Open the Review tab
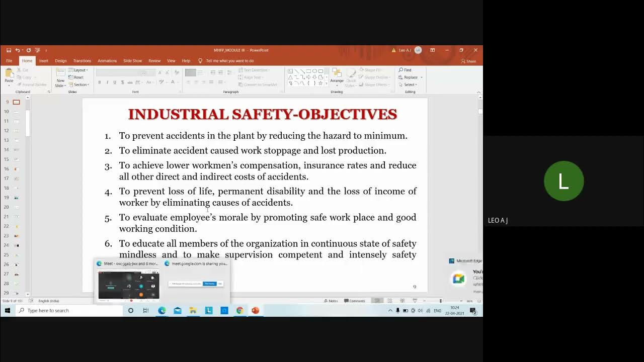Viewport: 644px width, 362px height. [154, 61]
